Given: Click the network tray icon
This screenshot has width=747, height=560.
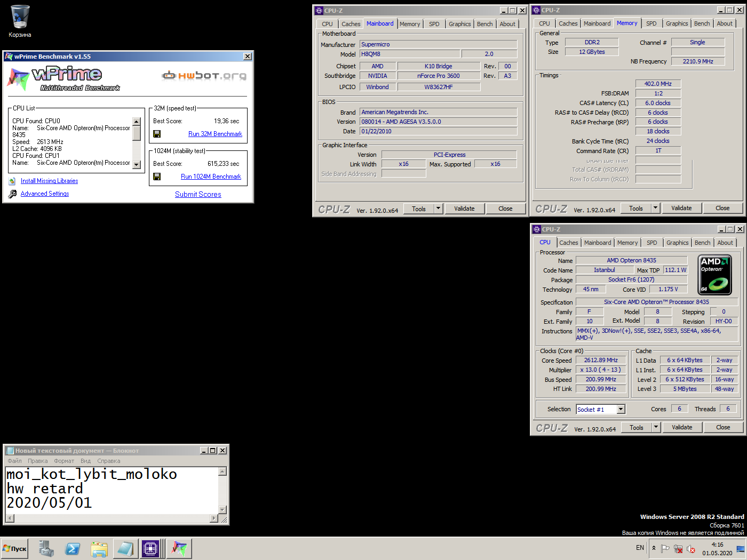Looking at the screenshot, I should [678, 548].
